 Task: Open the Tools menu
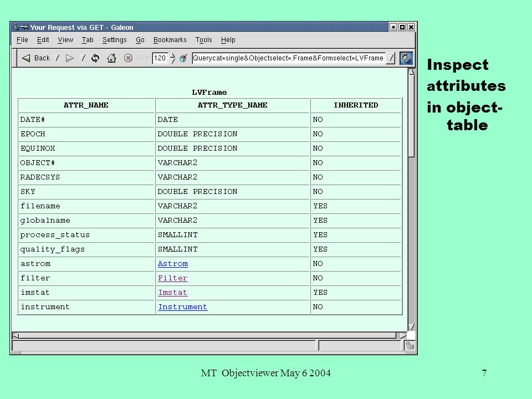click(x=203, y=40)
